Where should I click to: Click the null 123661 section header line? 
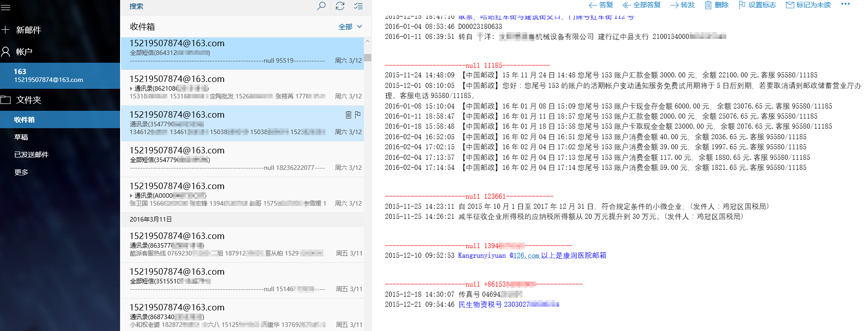point(469,196)
